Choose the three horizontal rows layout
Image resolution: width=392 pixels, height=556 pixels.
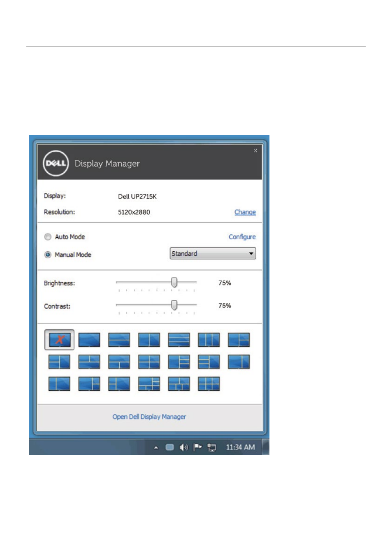tap(179, 340)
